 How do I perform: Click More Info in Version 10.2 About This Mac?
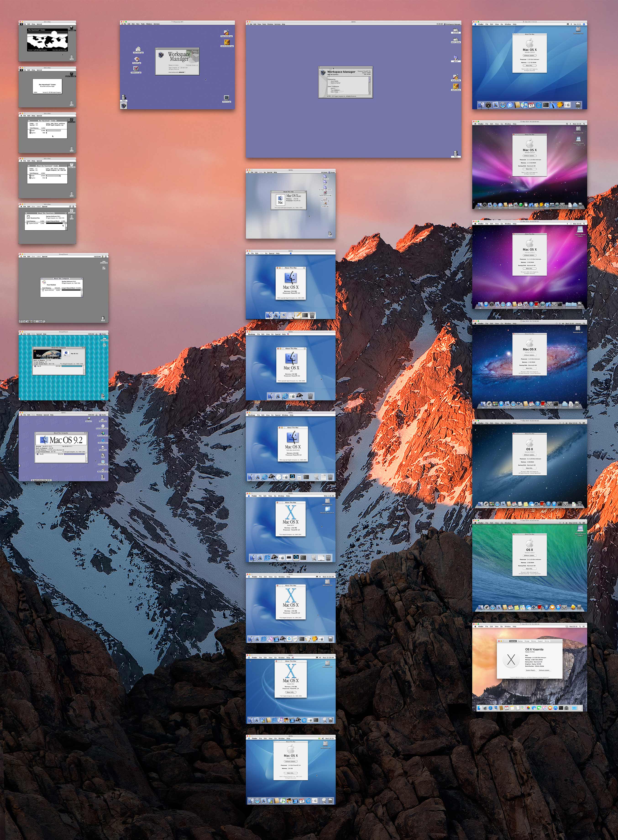[291, 692]
